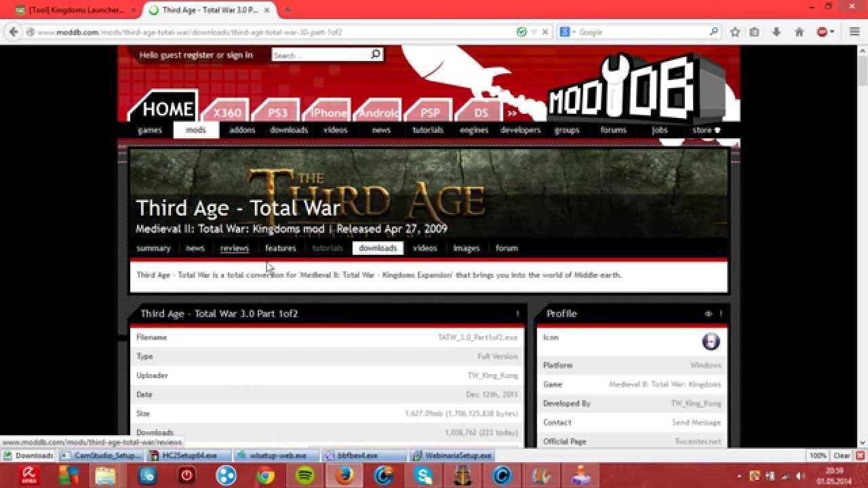The height and width of the screenshot is (488, 868).
Task: Open the addons menu item
Action: click(242, 130)
